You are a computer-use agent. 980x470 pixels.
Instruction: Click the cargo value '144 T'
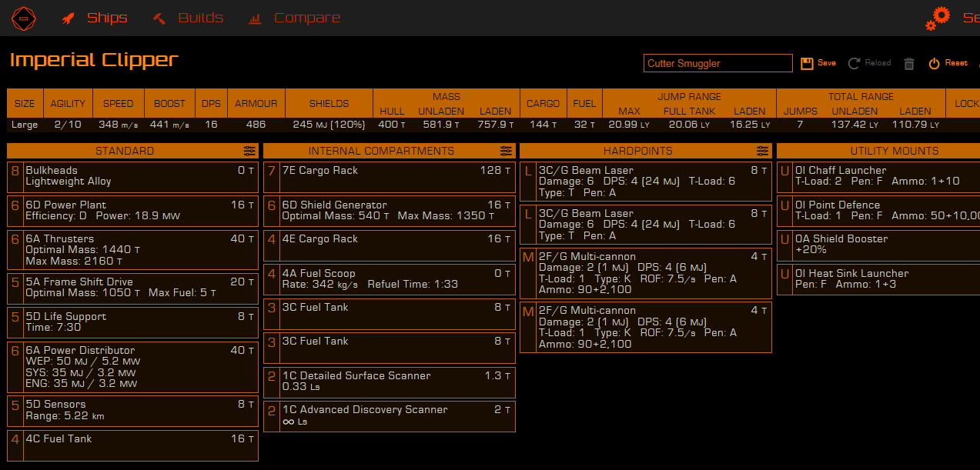click(543, 125)
